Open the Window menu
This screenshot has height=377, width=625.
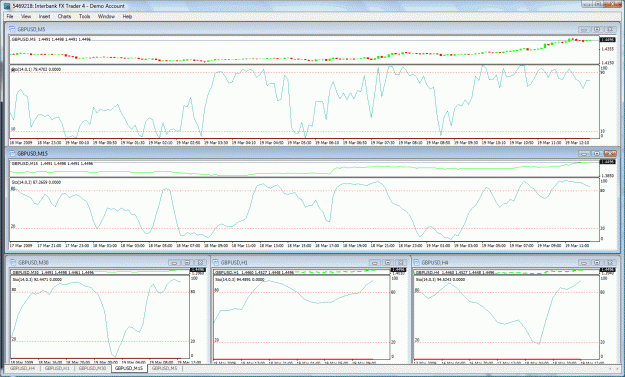click(x=106, y=16)
